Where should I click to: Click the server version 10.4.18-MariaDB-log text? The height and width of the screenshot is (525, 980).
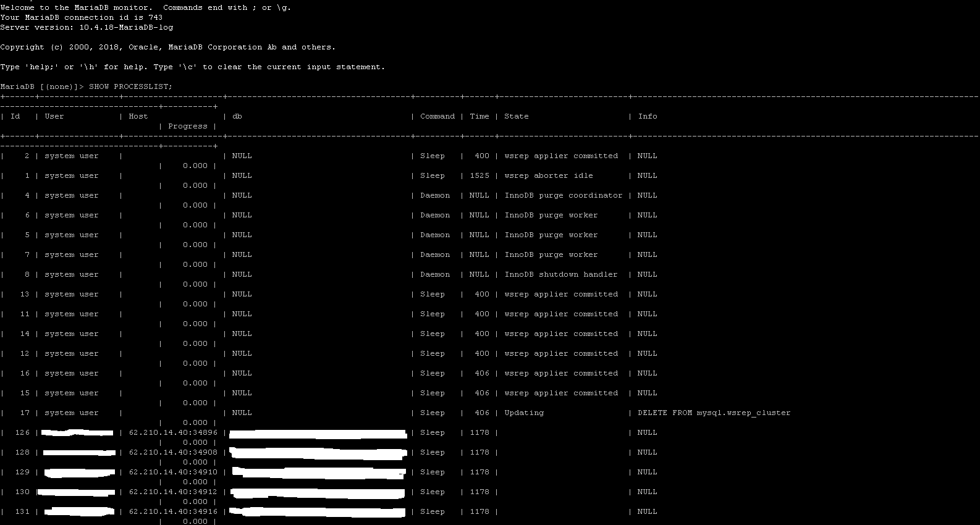pos(126,27)
